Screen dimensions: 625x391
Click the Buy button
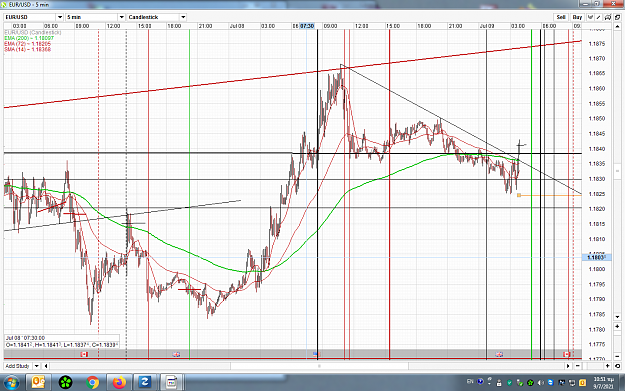(577, 17)
